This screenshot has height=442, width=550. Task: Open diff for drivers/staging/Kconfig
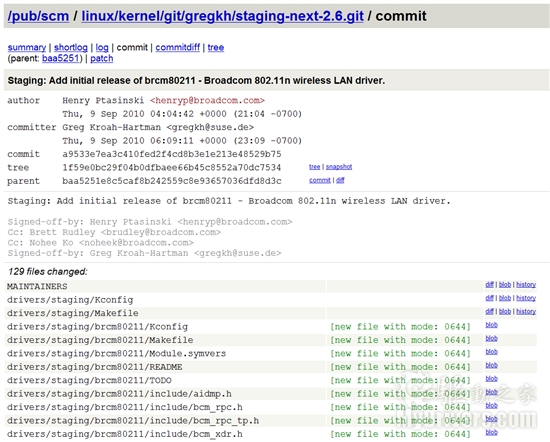point(490,298)
